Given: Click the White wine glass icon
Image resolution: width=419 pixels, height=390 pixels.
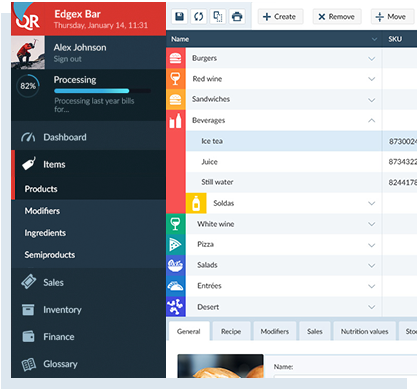Looking at the screenshot, I should 176,224.
